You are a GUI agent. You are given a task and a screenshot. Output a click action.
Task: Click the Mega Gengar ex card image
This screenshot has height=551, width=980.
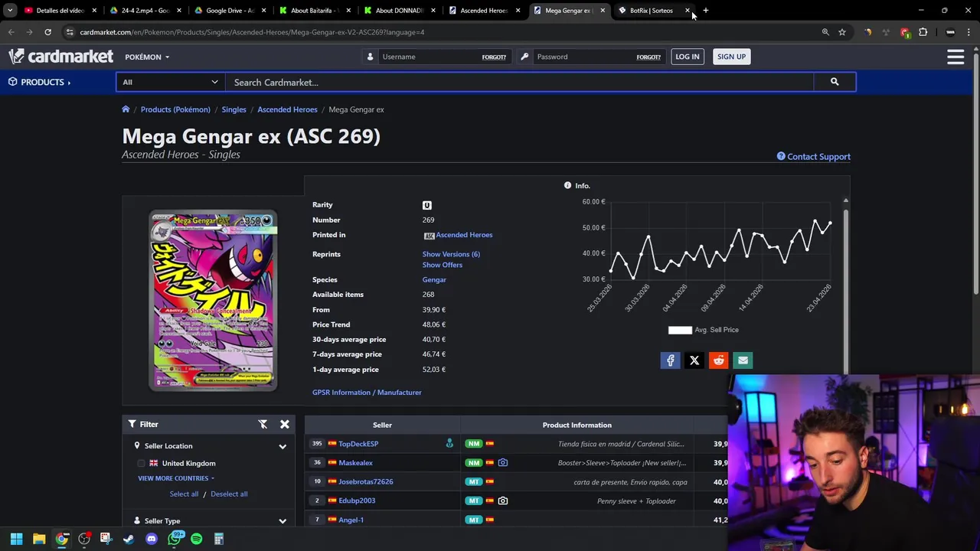tap(213, 300)
